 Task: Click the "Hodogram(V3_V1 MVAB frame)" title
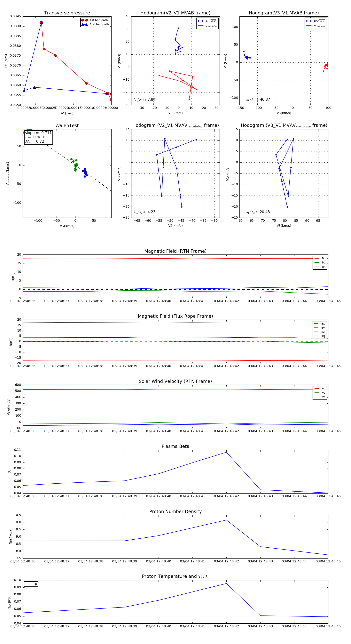[284, 13]
